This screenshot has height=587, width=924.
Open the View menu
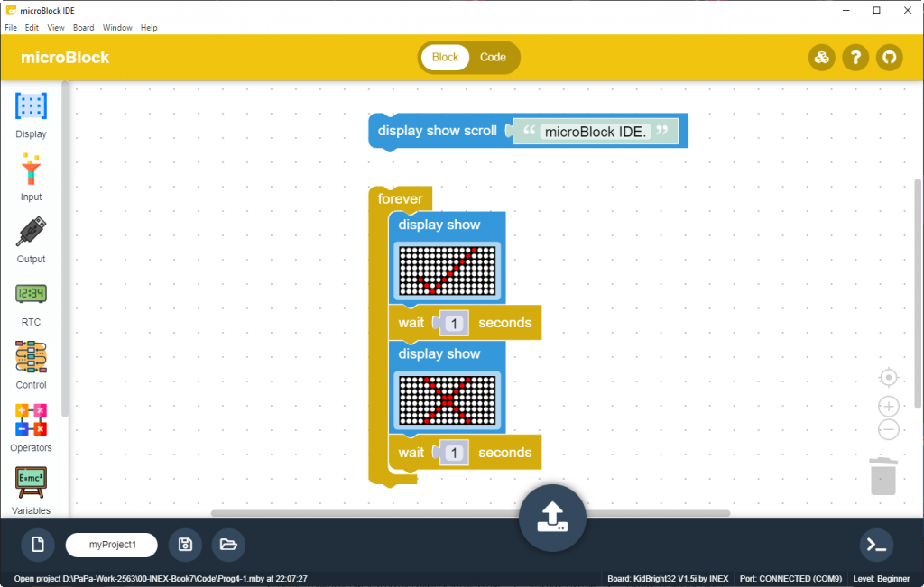[x=56, y=28]
